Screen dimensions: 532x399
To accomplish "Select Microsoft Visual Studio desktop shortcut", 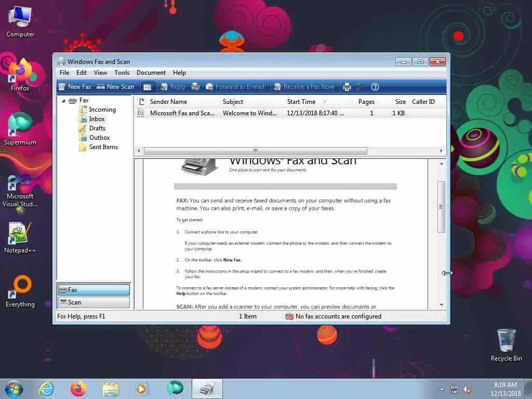I will coord(20,191).
